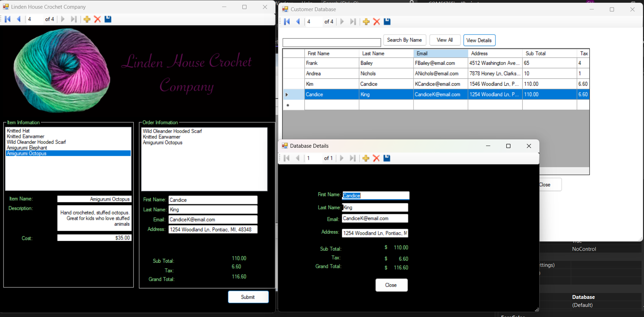Go to first record in Customer Database
644x317 pixels.
click(287, 22)
